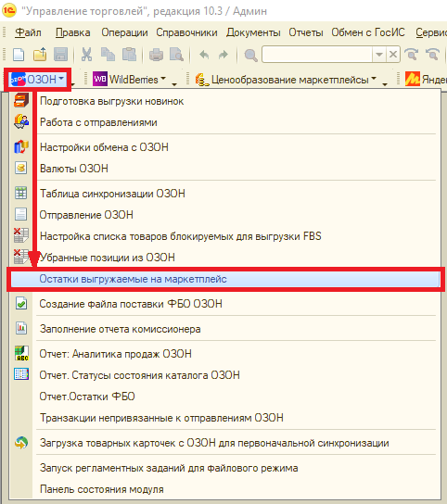Expand the search field dropdown arrow
The height and width of the screenshot is (504, 447).
pyautogui.click(x=379, y=55)
